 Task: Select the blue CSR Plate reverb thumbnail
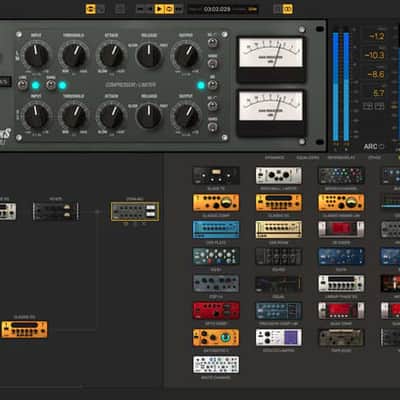(216, 230)
